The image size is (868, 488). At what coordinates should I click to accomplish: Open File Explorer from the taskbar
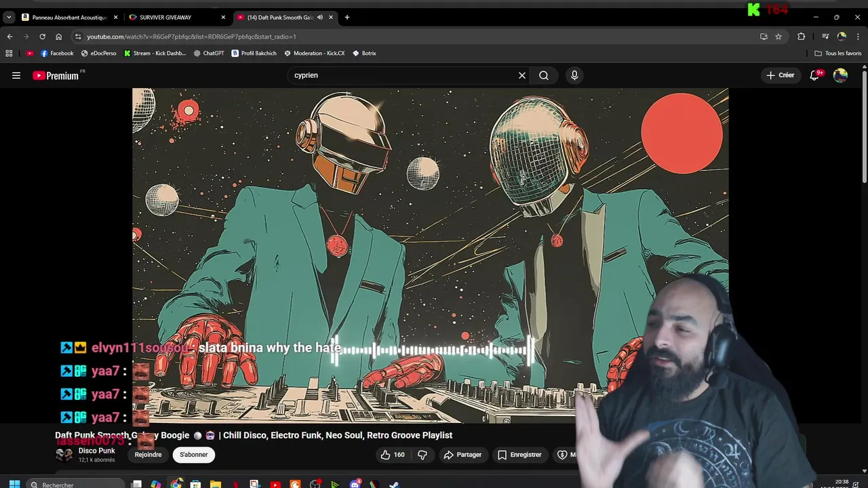pyautogui.click(x=215, y=484)
